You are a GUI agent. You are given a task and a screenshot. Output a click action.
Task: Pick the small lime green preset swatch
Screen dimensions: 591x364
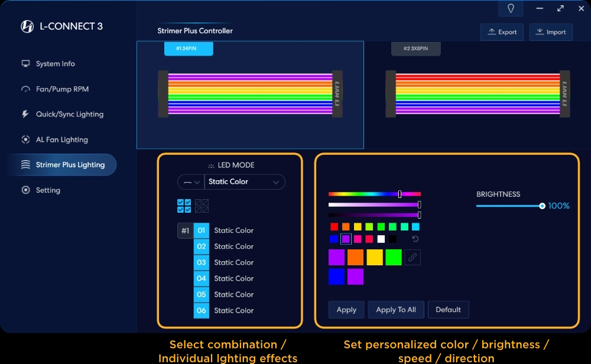(369, 226)
